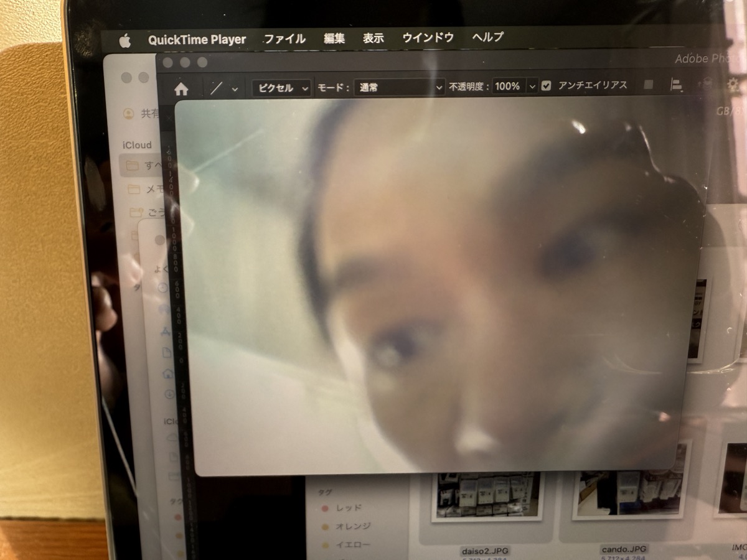Expand the ピクセル tool mode dropdown

coord(281,88)
